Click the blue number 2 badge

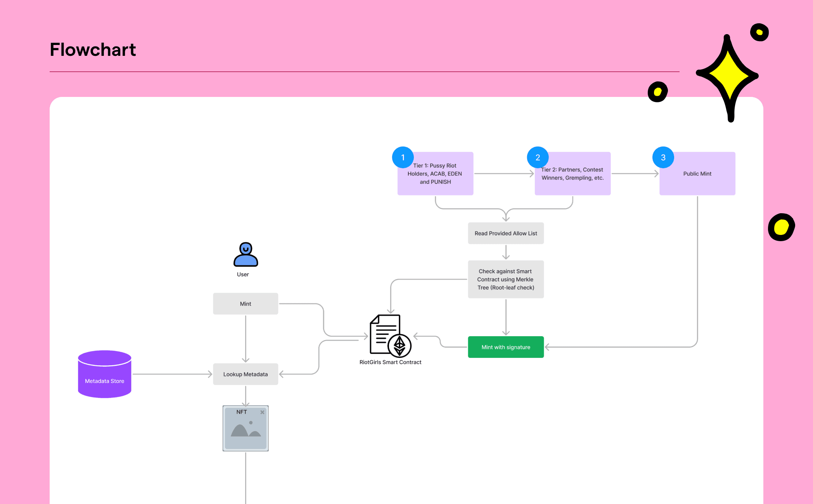click(538, 157)
